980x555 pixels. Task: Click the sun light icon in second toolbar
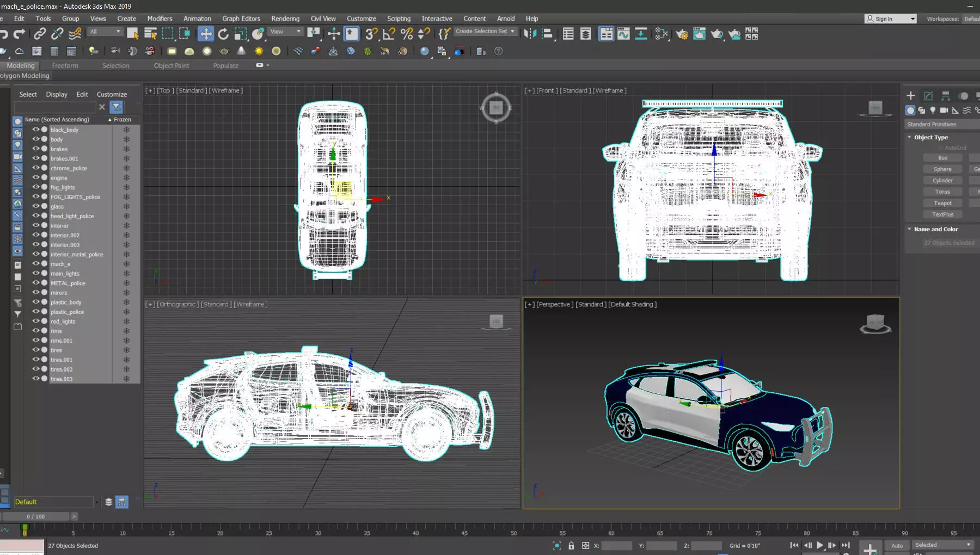(x=259, y=51)
